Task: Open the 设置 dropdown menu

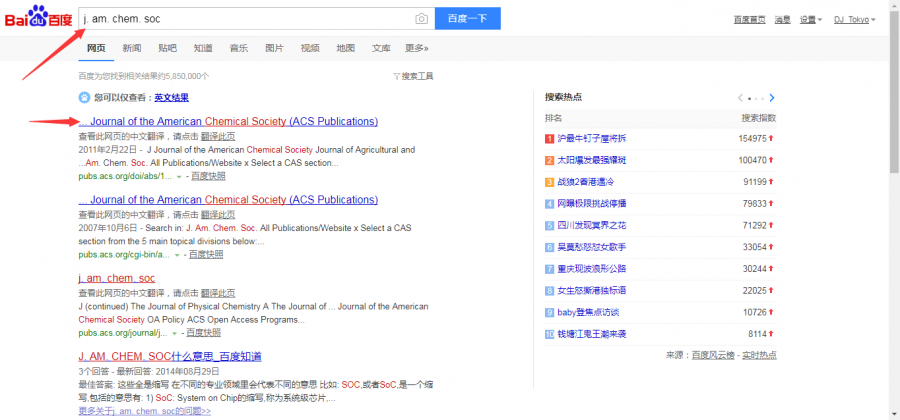Action: coord(811,20)
